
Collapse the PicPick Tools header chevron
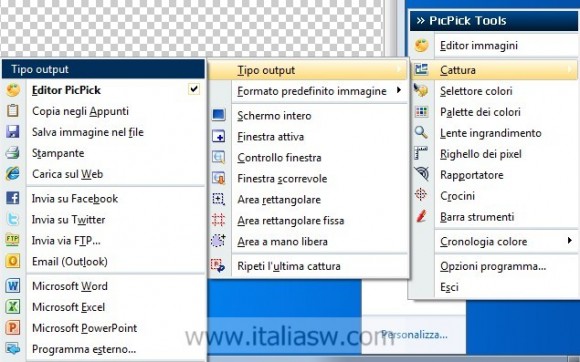coord(421,21)
